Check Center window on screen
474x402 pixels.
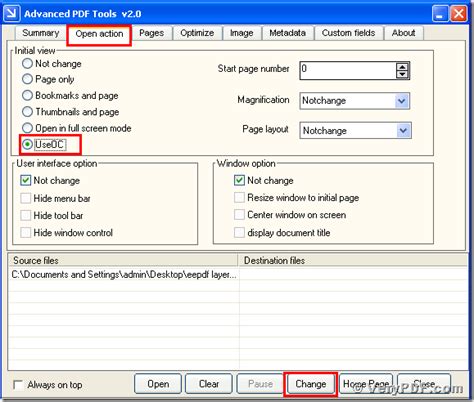[239, 215]
